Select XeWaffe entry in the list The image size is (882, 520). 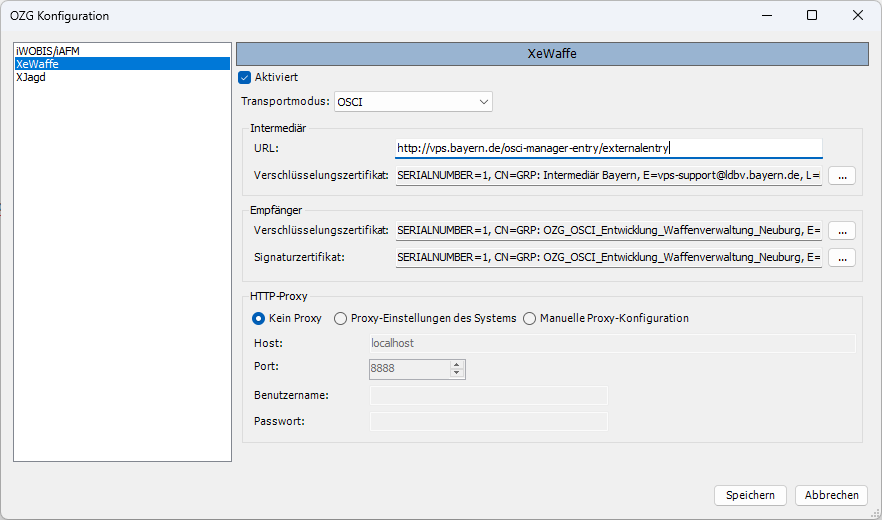coord(37,63)
